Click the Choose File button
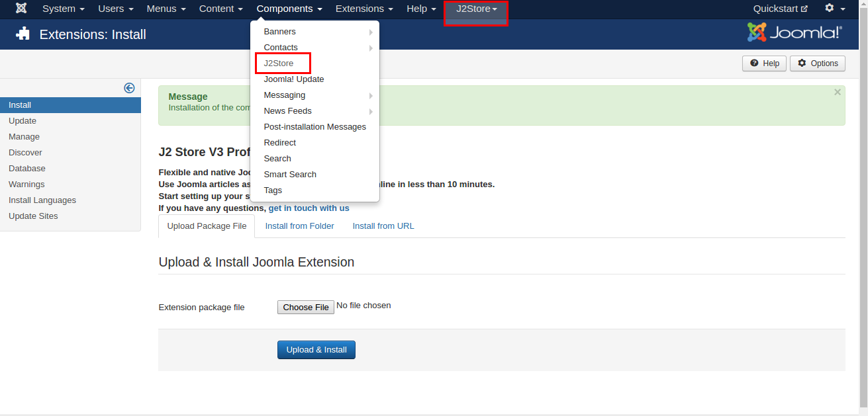The width and height of the screenshot is (868, 416). 306,307
